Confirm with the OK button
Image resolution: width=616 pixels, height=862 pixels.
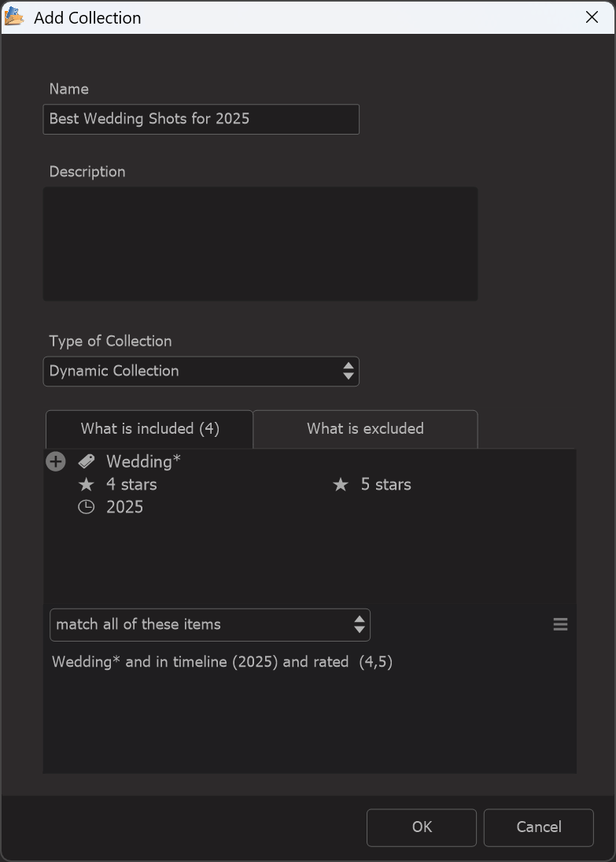point(422,827)
